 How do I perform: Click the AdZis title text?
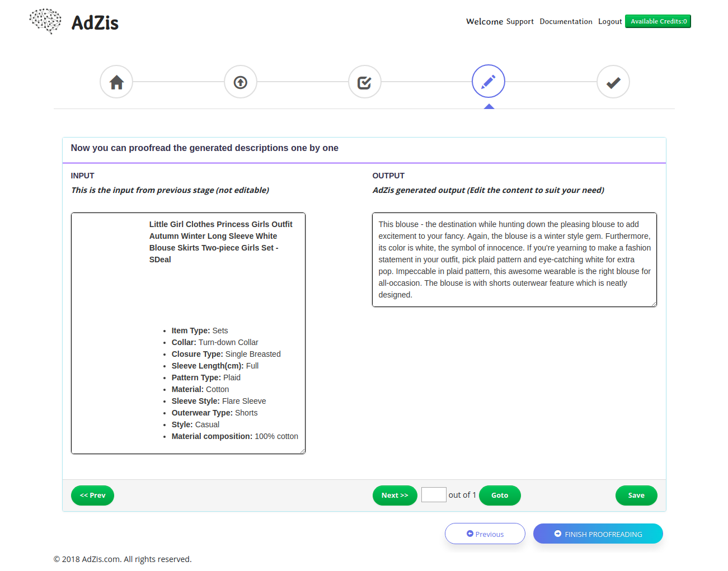point(95,23)
